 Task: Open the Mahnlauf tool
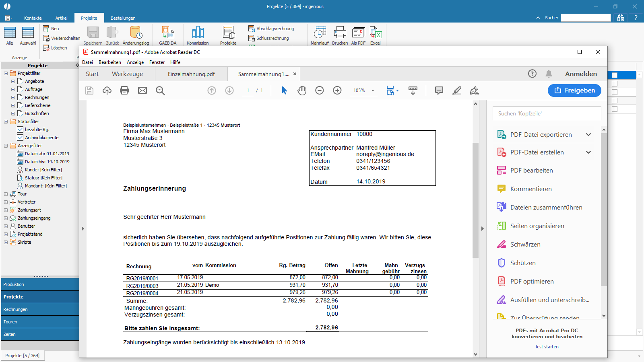tap(319, 34)
